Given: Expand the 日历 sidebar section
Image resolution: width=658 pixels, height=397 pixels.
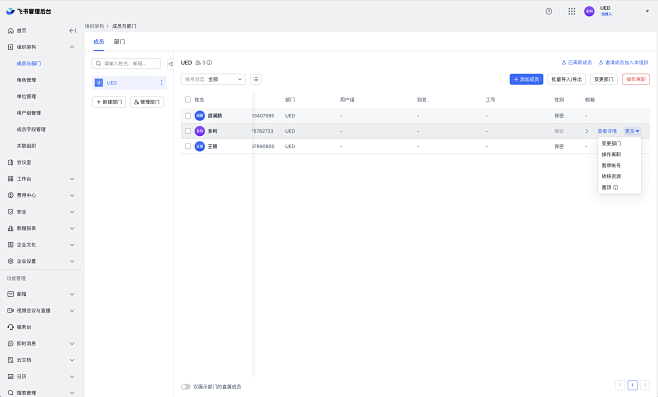Looking at the screenshot, I should click(x=72, y=376).
